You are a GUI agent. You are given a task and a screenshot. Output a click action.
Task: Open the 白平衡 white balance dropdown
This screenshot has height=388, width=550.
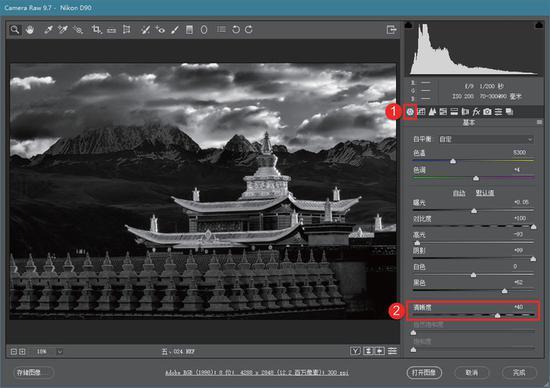(x=486, y=139)
